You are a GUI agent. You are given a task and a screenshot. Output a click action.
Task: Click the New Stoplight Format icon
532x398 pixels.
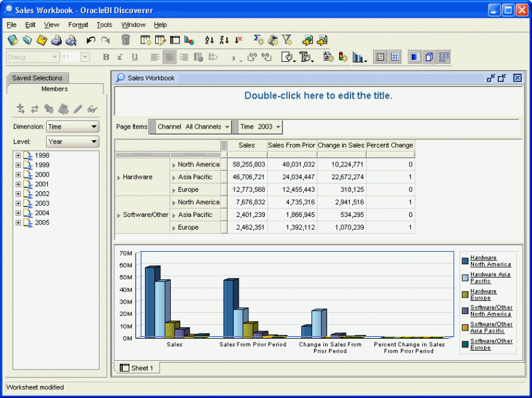coord(343,57)
